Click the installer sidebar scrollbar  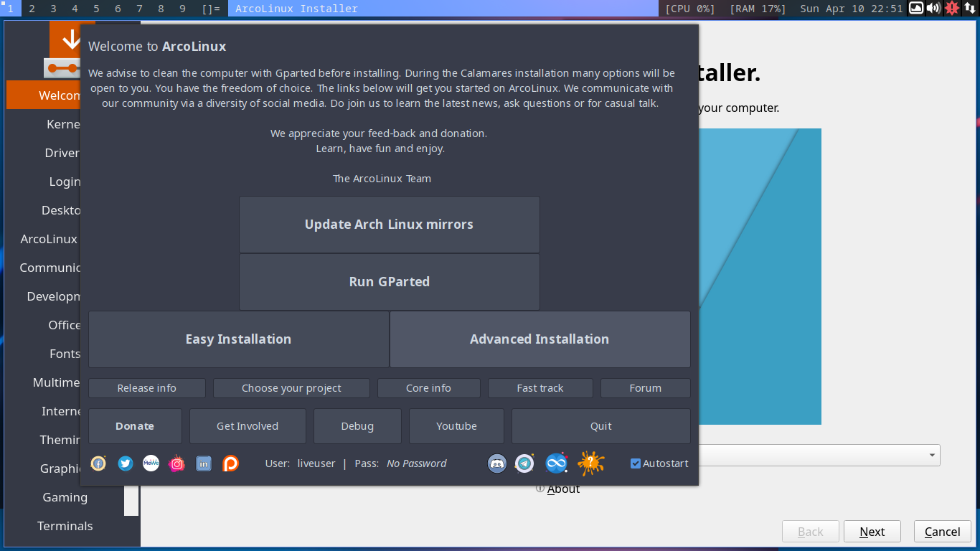[131, 500]
